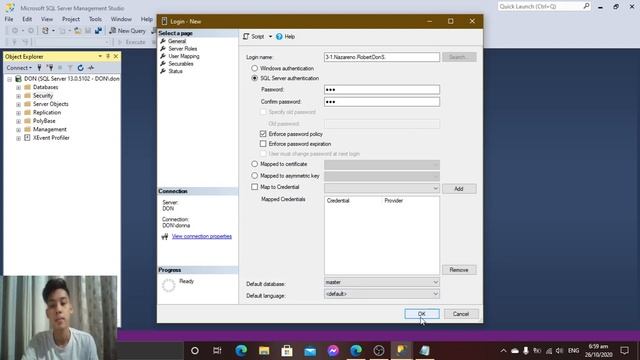Click the Remove credential button
The image size is (640, 360).
(459, 270)
